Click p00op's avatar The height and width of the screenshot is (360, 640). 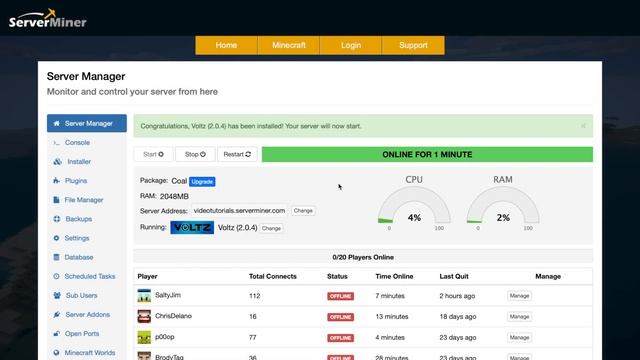coord(144,338)
